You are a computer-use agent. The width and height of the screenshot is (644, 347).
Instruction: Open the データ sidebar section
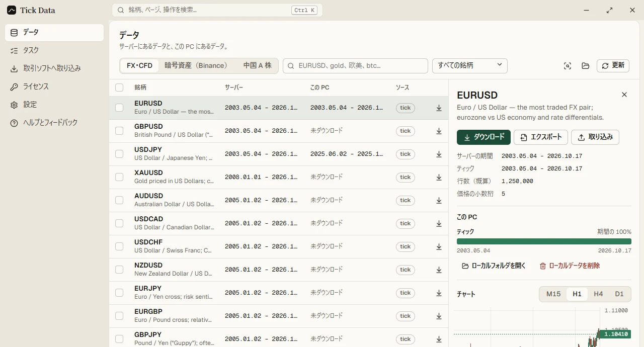[54, 33]
